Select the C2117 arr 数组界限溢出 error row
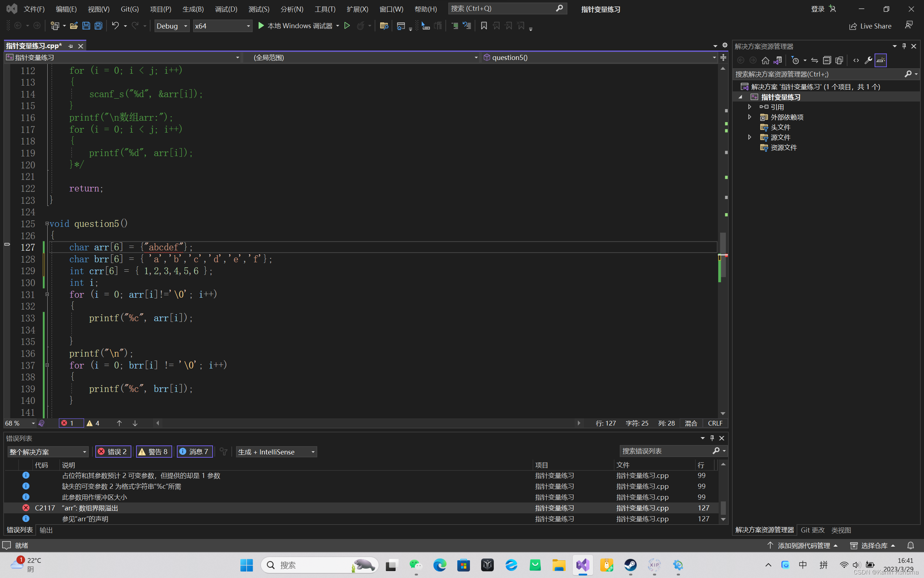Viewport: 924px width, 578px height. [361, 508]
